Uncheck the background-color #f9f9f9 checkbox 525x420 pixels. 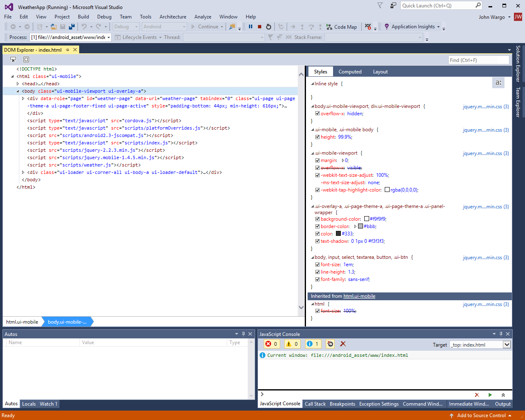click(317, 219)
